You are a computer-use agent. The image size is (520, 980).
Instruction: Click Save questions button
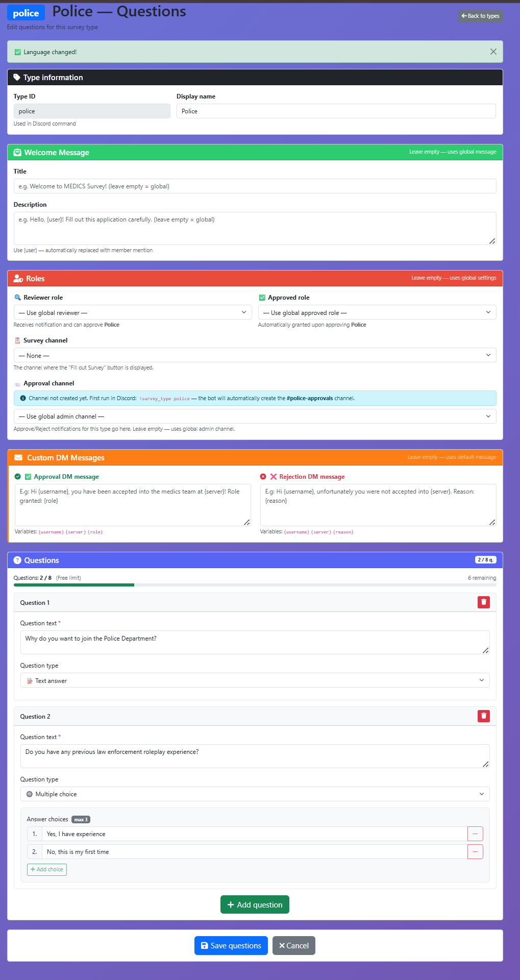[x=231, y=946]
